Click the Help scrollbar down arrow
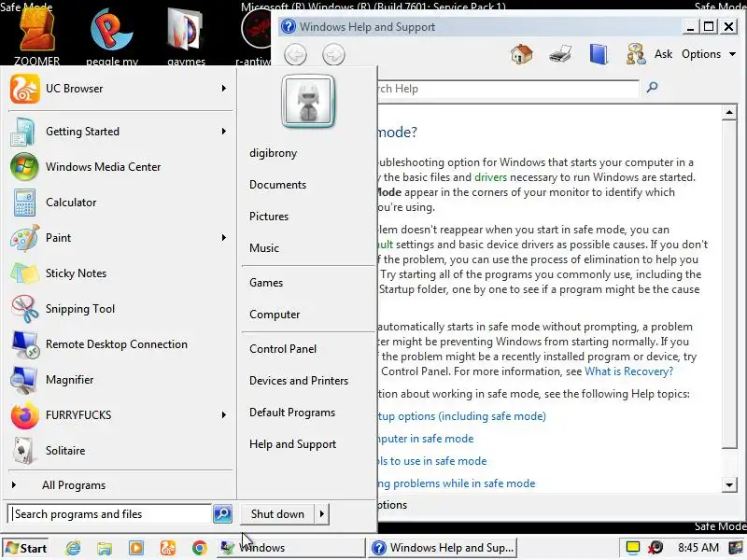The width and height of the screenshot is (747, 560). 729,485
